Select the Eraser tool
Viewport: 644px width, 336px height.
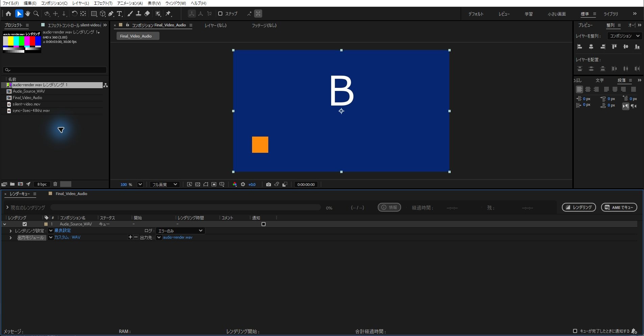(147, 14)
